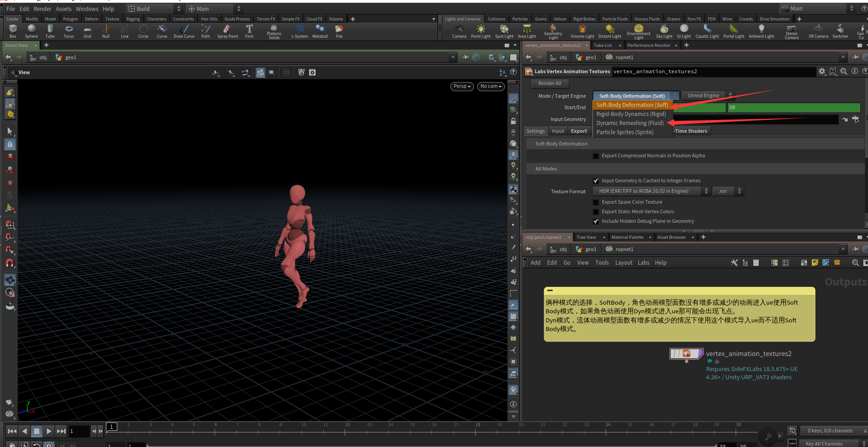Switch to the Settings tab
The height and width of the screenshot is (447, 868).
point(536,131)
